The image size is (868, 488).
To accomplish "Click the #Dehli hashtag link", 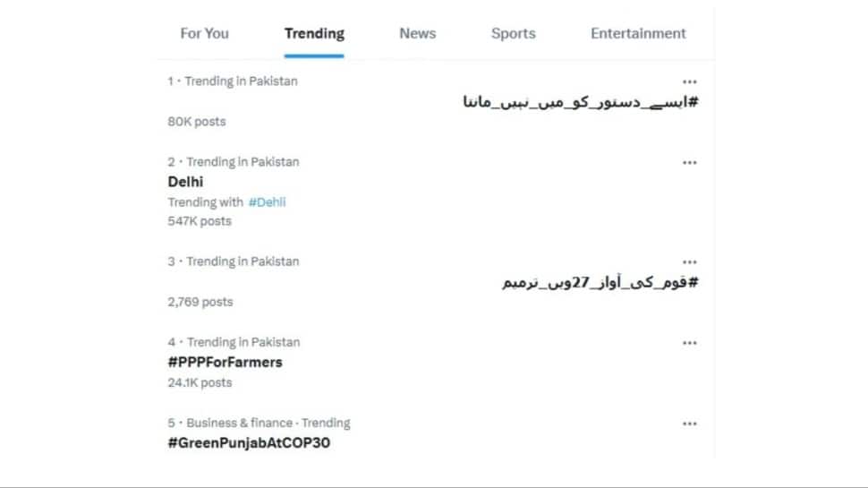I will coord(267,202).
